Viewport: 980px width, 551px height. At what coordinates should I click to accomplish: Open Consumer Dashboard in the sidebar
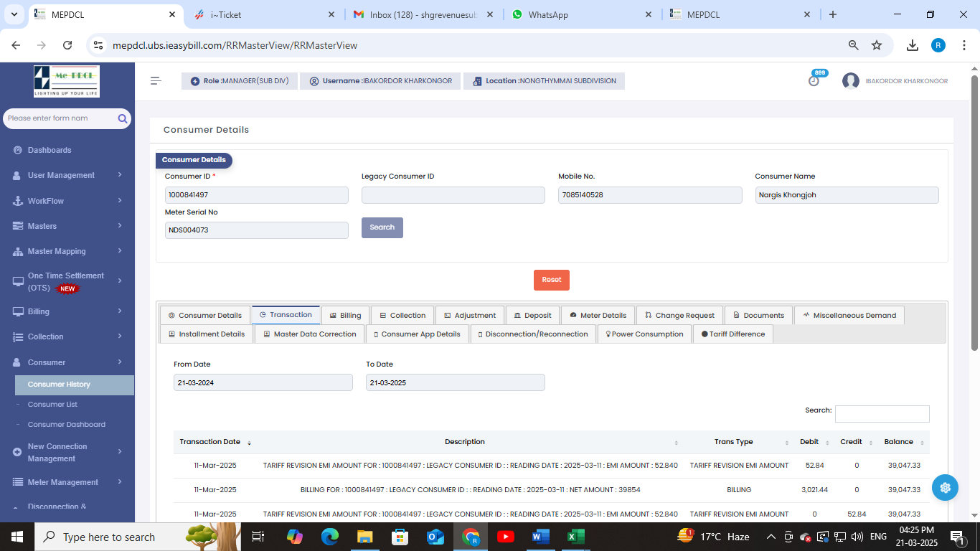coord(66,425)
